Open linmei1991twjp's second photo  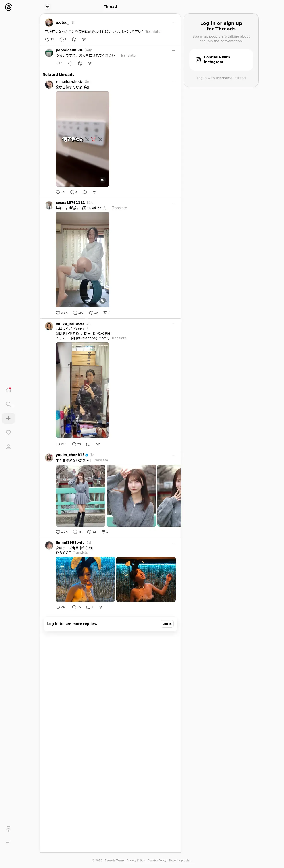tap(146, 579)
